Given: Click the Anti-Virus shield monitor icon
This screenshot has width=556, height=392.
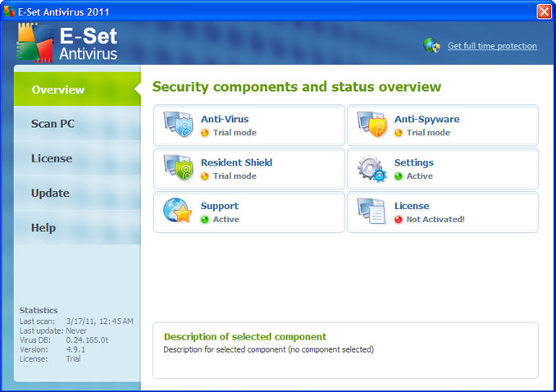Looking at the screenshot, I should click(178, 124).
